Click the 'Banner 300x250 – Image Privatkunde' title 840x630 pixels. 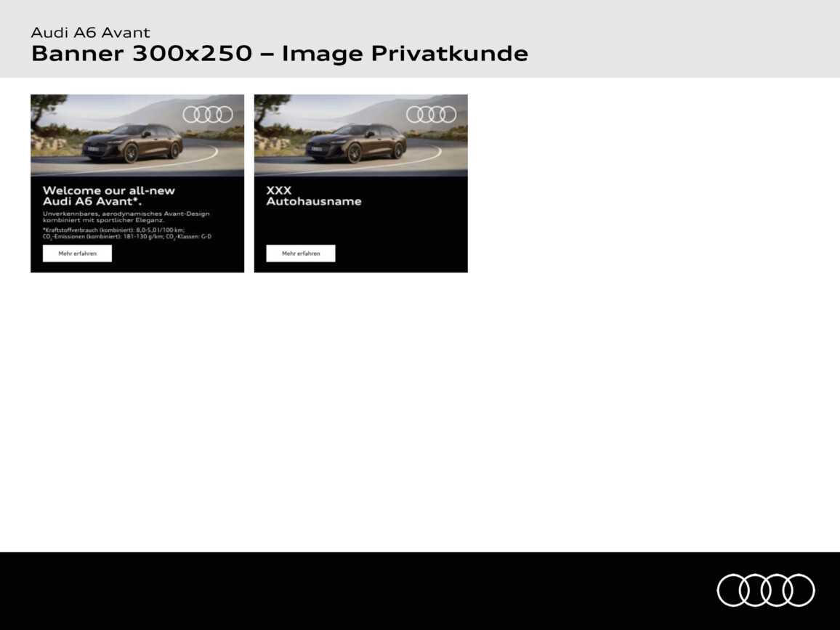279,54
